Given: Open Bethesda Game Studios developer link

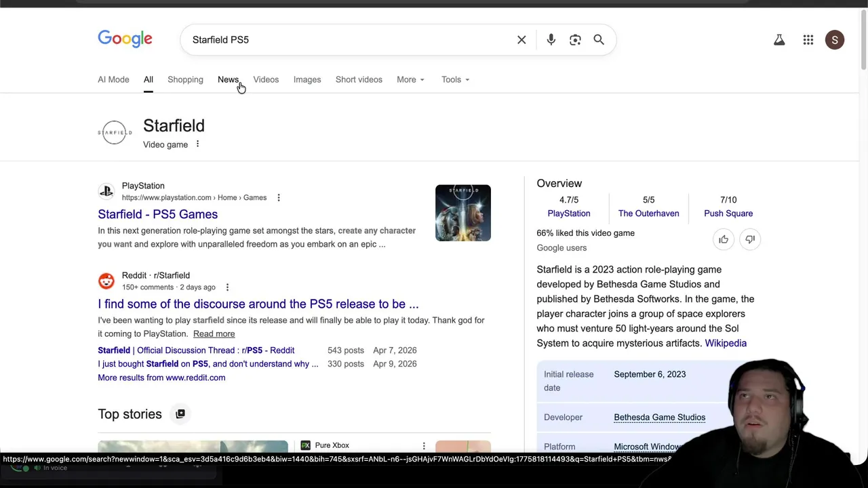Looking at the screenshot, I should (659, 418).
